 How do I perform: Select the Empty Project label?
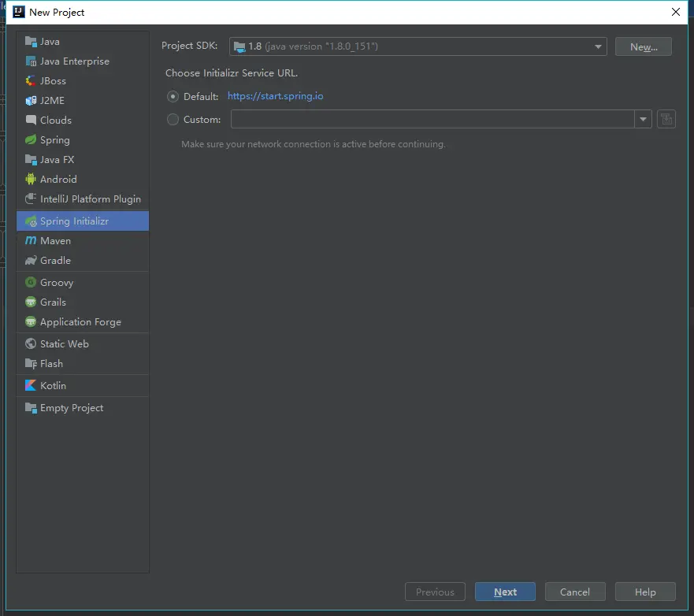click(x=72, y=408)
